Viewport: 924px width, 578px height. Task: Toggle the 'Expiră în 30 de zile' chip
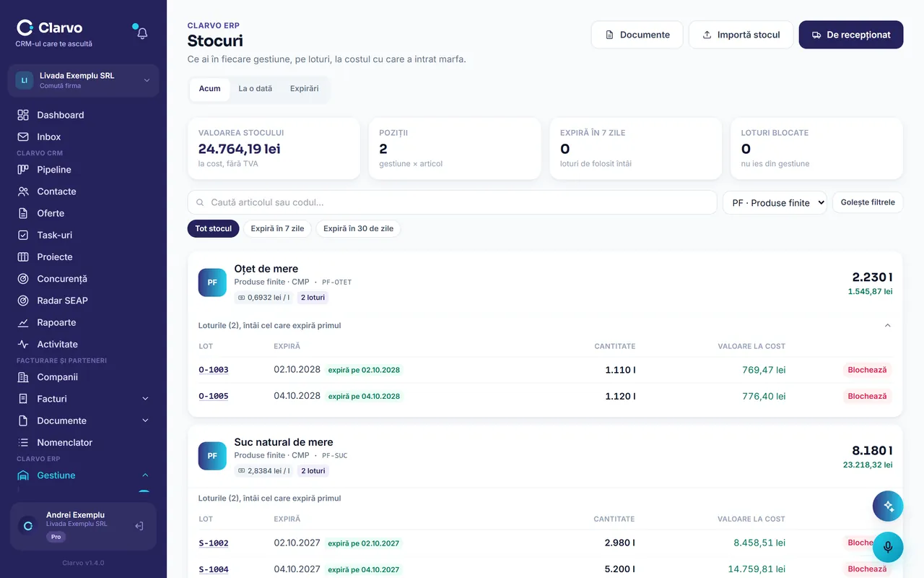point(358,228)
